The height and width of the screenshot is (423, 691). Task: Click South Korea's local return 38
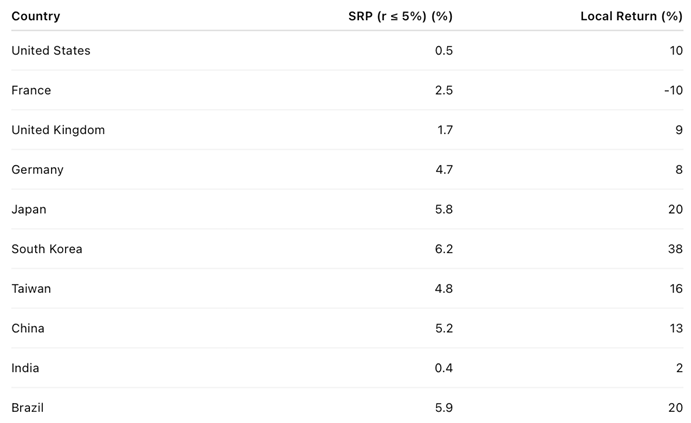(675, 249)
